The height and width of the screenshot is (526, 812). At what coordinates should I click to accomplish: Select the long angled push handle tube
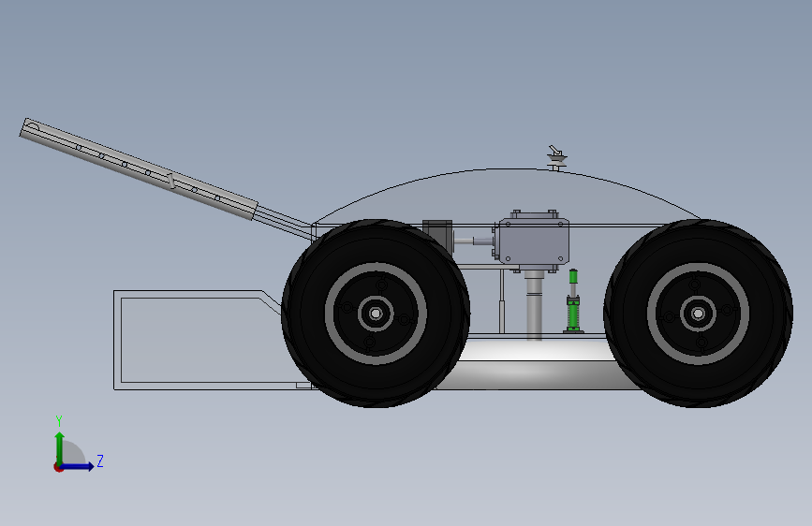pyautogui.click(x=139, y=168)
